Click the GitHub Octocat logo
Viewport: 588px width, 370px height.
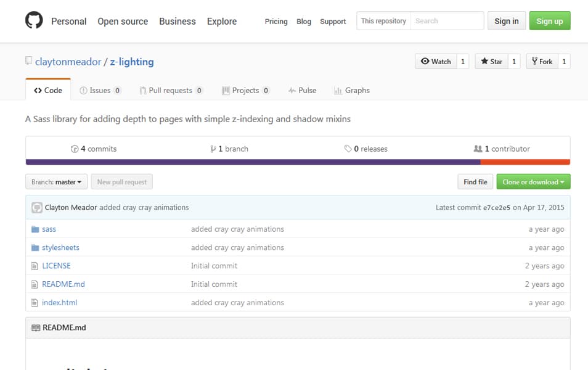(x=34, y=20)
